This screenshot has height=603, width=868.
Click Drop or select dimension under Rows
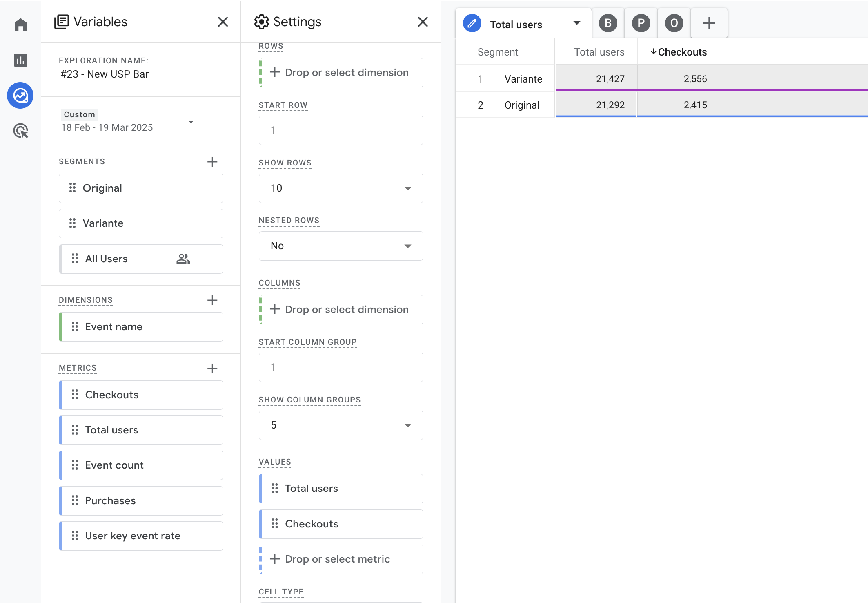[x=341, y=73]
